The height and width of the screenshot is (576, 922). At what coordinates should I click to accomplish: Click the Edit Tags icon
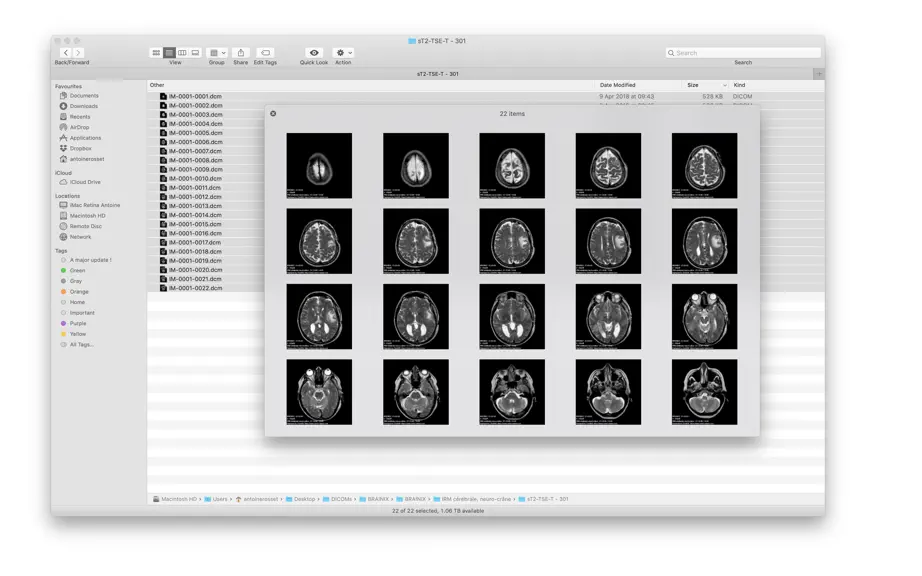coord(265,53)
